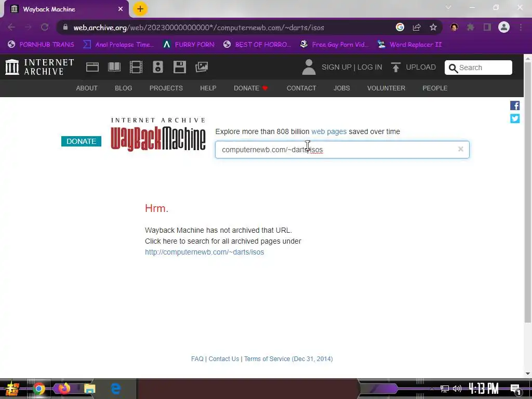Open File Explorer from the taskbar

(x=89, y=389)
